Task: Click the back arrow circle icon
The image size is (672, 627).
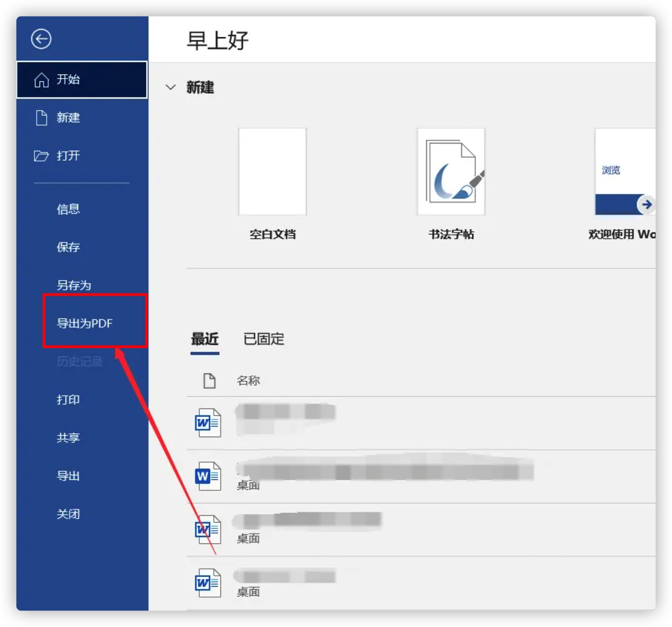Action: point(41,39)
